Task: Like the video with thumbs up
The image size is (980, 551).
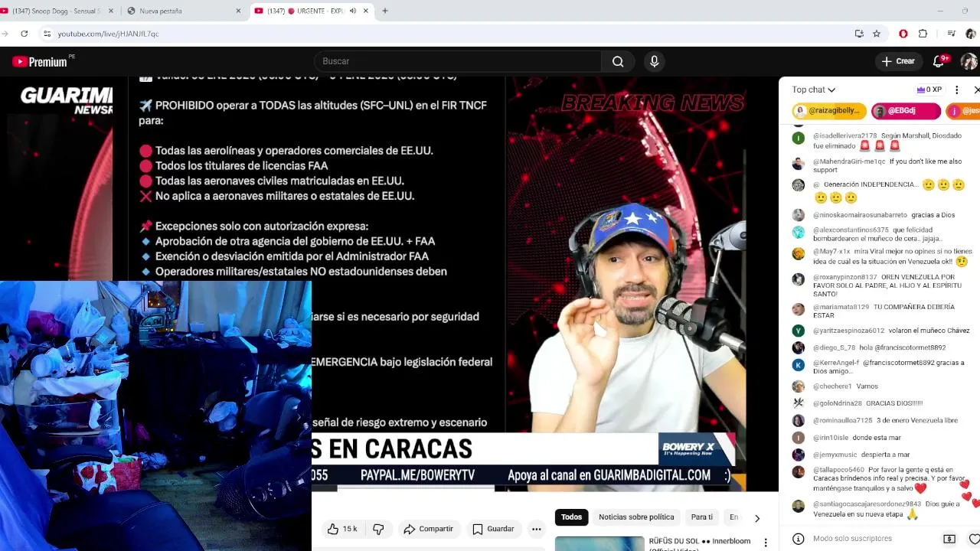Action: click(x=342, y=529)
